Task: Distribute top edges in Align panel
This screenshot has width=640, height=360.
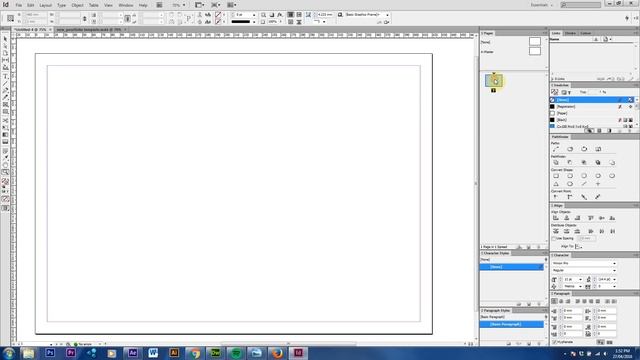Action: [x=556, y=231]
